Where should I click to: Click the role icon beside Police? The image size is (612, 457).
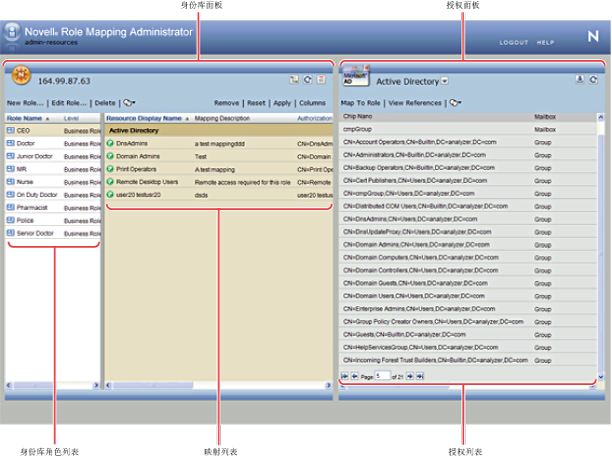(11, 220)
